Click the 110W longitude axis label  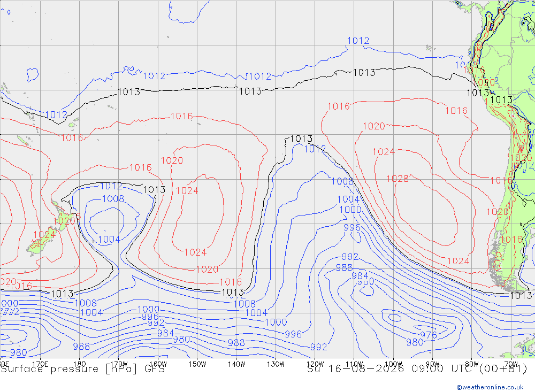pyautogui.click(x=354, y=364)
